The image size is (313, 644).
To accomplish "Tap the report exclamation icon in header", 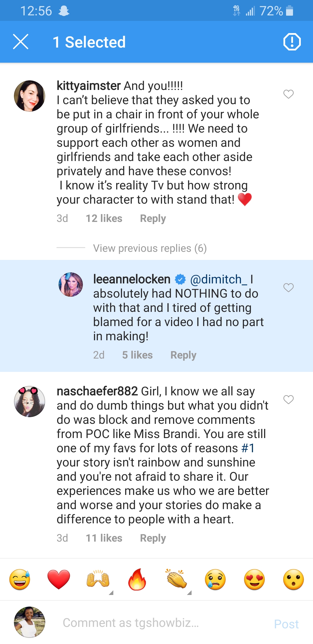I will point(292,42).
